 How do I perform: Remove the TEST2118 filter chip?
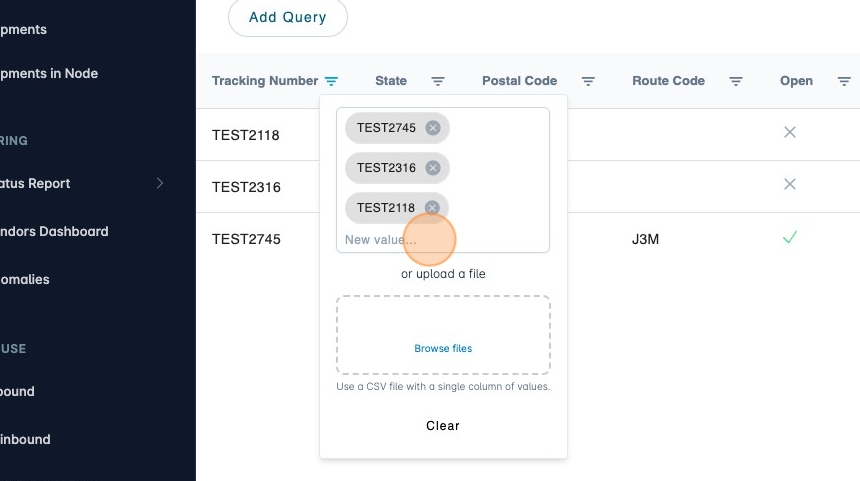coord(432,208)
